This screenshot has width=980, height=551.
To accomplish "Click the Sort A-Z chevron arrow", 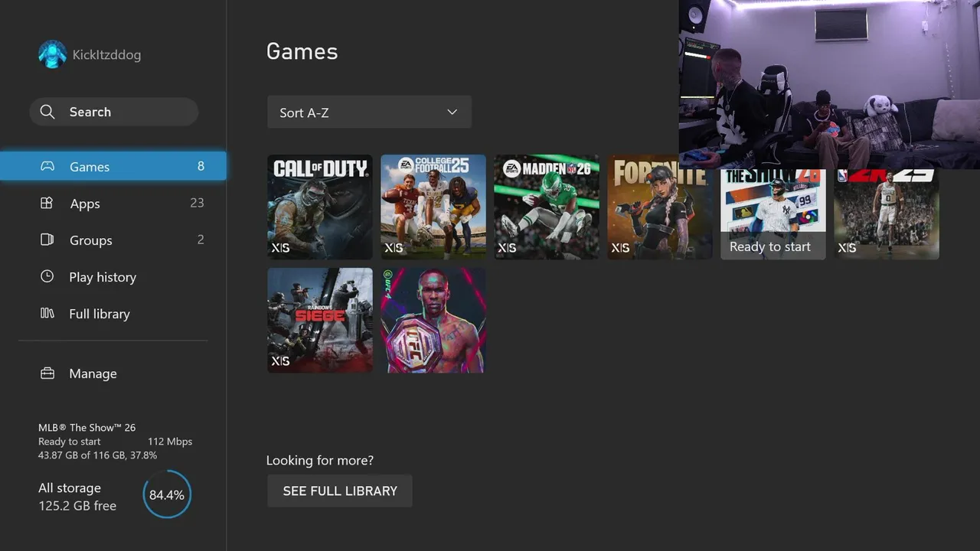I will click(x=452, y=112).
